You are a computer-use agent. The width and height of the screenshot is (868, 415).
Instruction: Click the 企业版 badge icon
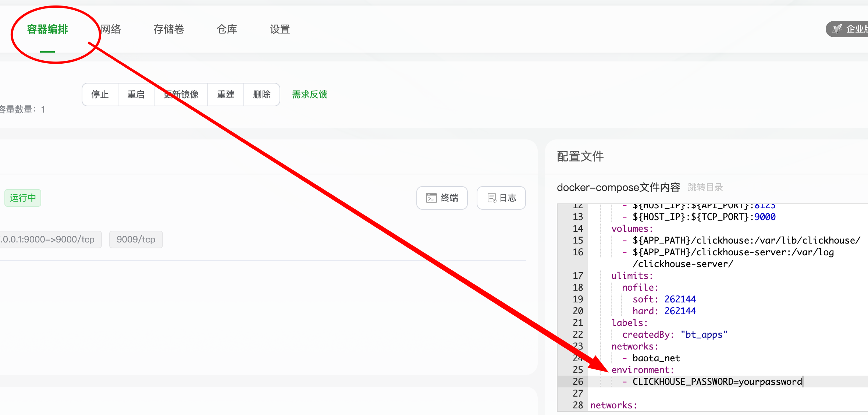pos(838,29)
